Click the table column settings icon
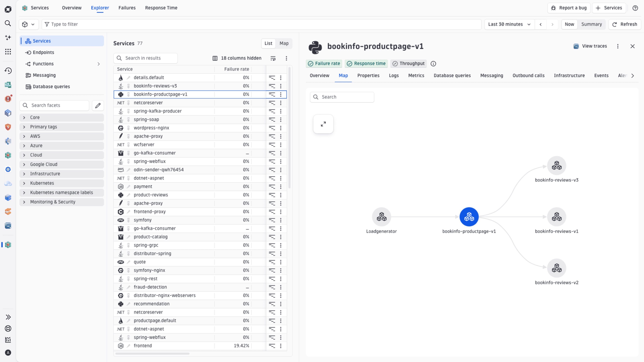The image size is (644, 362). tap(273, 58)
